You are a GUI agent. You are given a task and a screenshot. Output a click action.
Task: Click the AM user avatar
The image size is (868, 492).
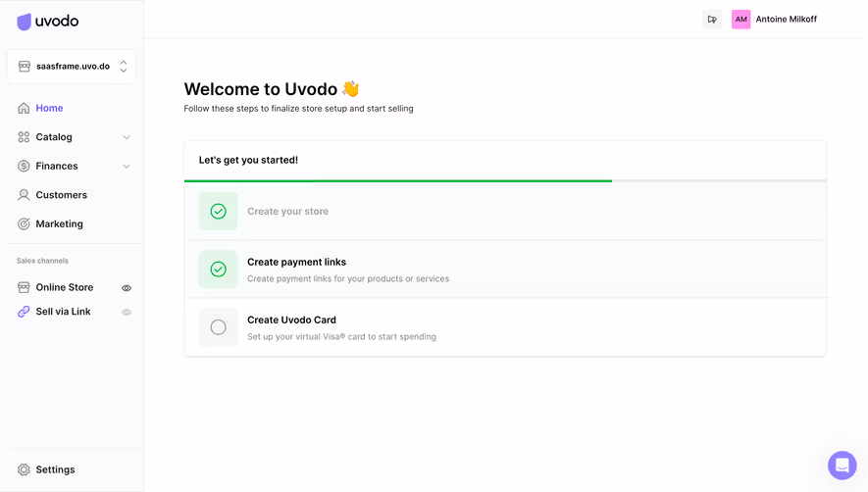(x=740, y=20)
